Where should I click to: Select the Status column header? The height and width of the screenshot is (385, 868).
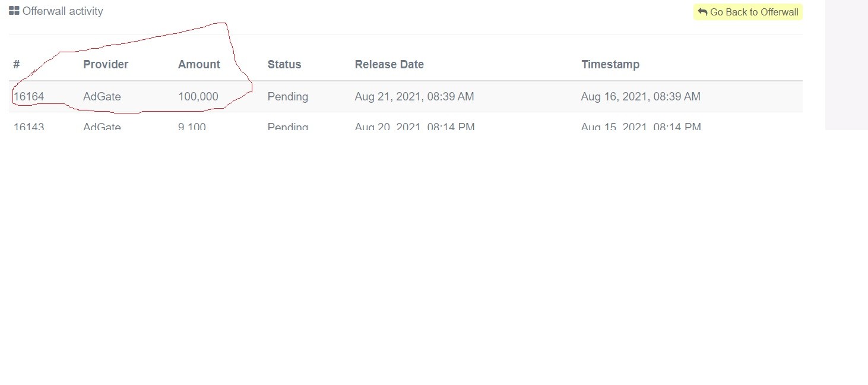coord(284,64)
